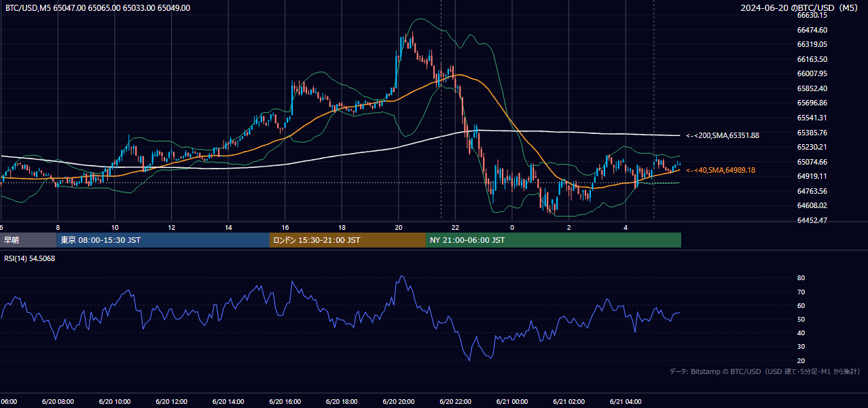Select the 早朝 session bar

coord(29,240)
